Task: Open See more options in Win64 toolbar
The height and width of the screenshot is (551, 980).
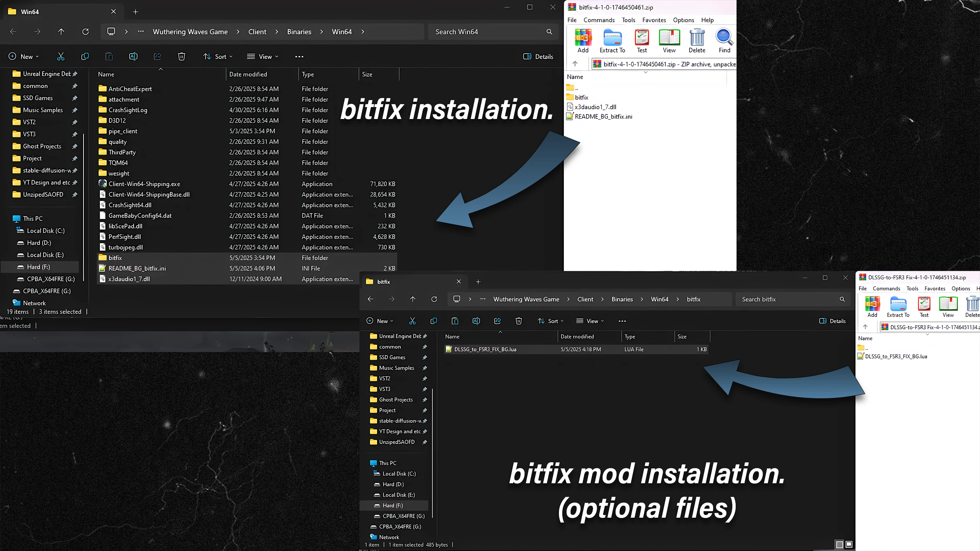Action: pos(299,57)
